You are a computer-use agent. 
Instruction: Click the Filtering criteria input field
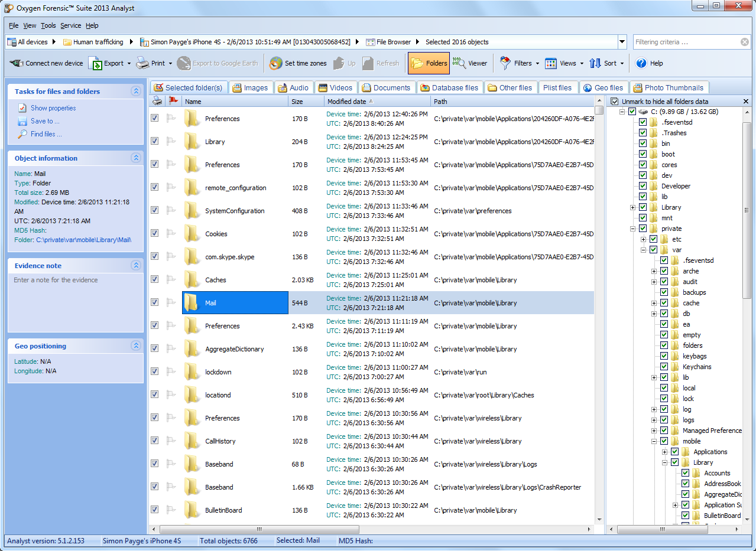click(x=686, y=42)
